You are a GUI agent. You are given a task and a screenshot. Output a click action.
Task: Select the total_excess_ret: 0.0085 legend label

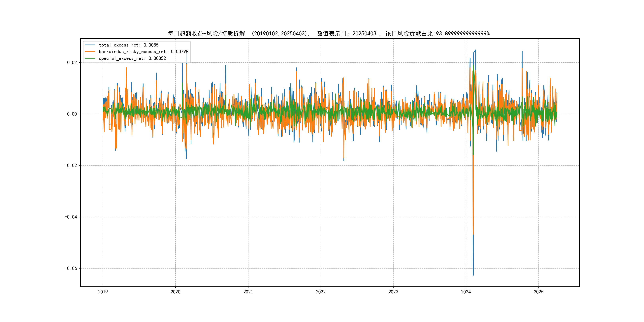coord(128,45)
